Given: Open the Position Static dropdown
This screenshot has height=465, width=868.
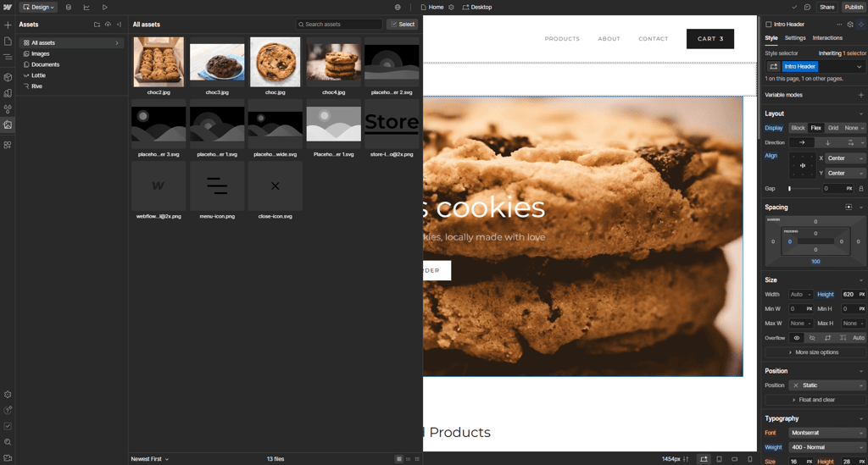Looking at the screenshot, I should (x=827, y=385).
